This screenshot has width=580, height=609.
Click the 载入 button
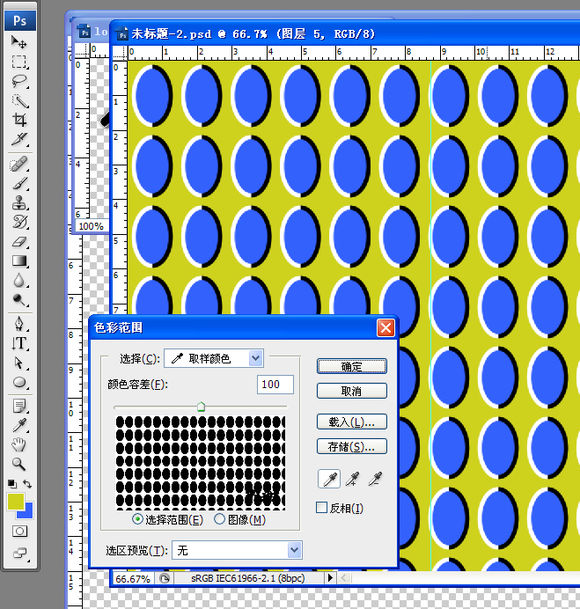[x=352, y=422]
